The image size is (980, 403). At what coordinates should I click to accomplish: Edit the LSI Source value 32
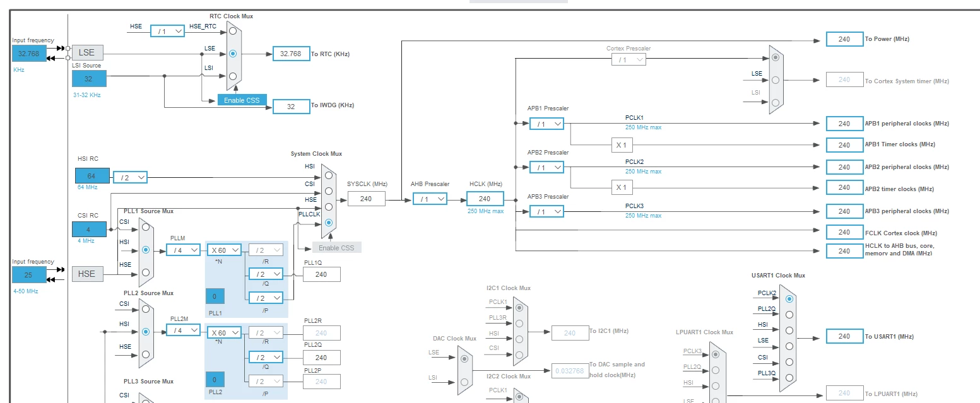pyautogui.click(x=89, y=79)
